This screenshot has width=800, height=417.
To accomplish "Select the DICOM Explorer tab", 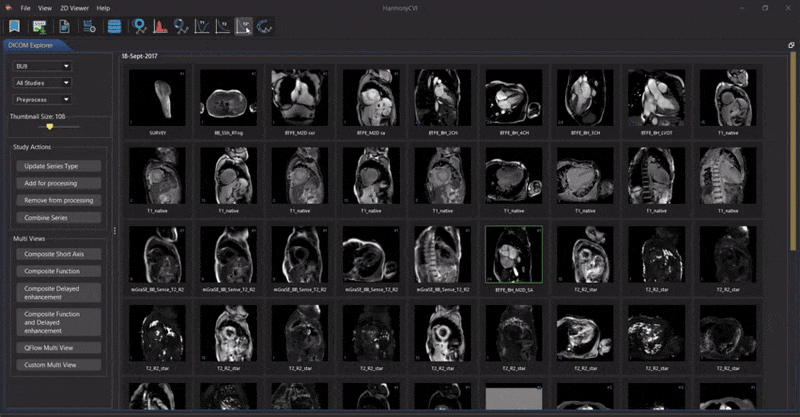I will point(31,45).
